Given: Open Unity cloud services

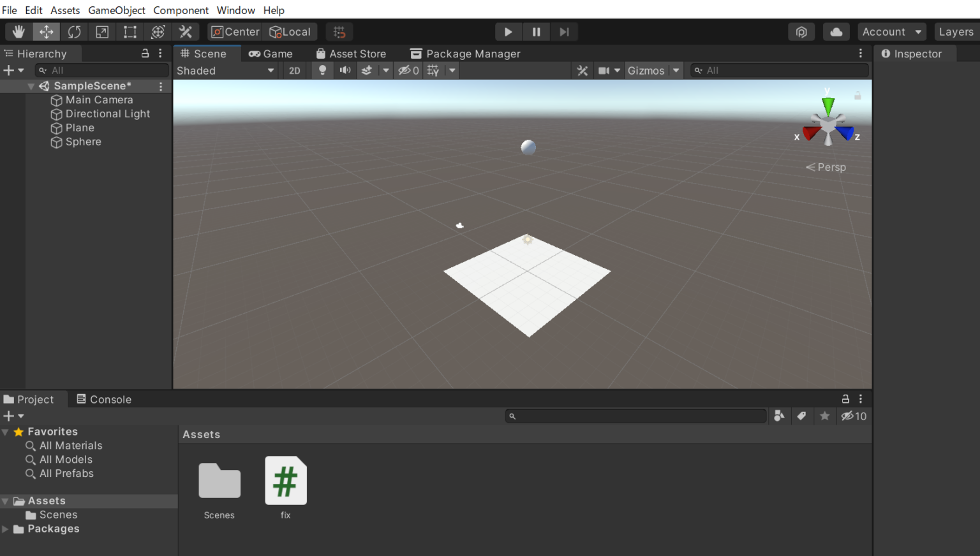Looking at the screenshot, I should point(836,31).
